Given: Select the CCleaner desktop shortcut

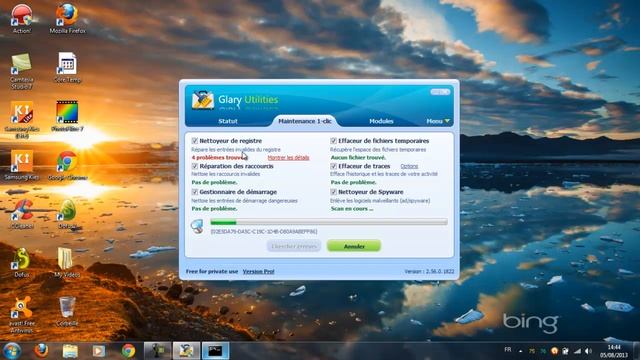Looking at the screenshot, I should point(22,213).
